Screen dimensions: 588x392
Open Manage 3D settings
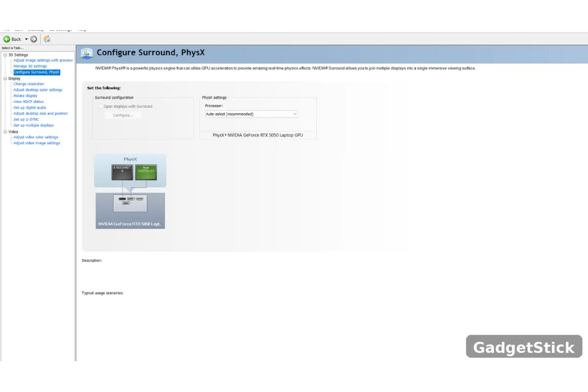click(30, 66)
